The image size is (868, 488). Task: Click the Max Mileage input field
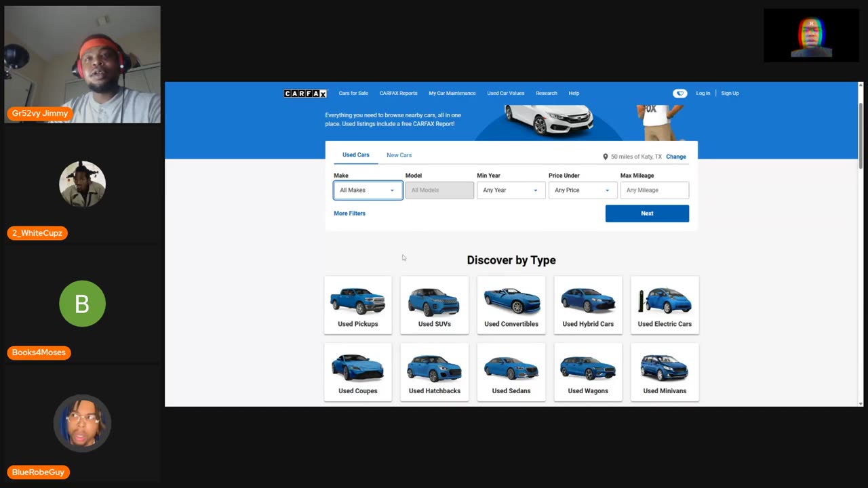pyautogui.click(x=654, y=190)
